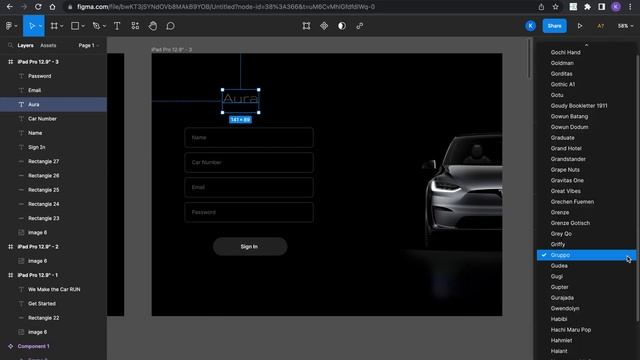
Task: Click the browser share icon
Action: pos(541,7)
